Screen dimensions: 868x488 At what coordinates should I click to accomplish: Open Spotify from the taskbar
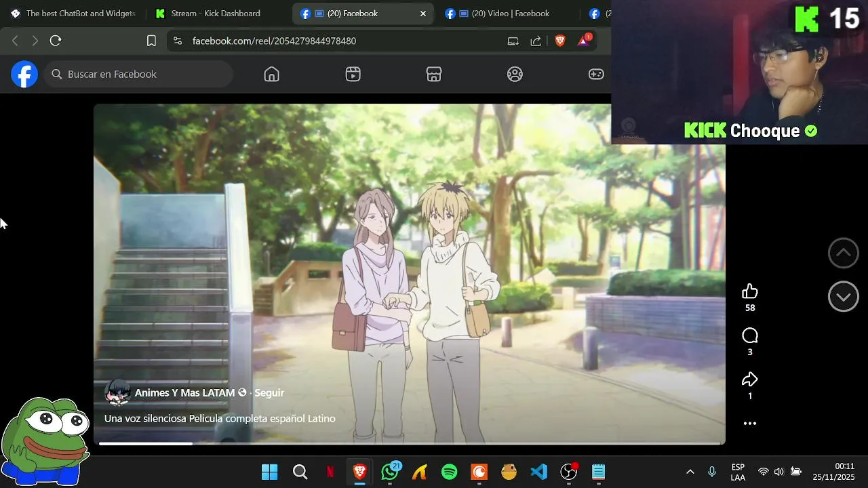450,472
